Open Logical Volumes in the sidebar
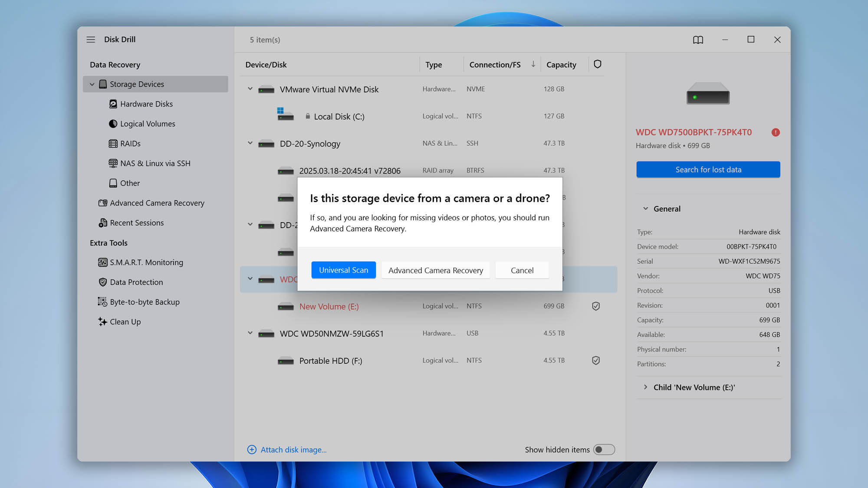Screen dimensions: 868x488 [x=147, y=124]
